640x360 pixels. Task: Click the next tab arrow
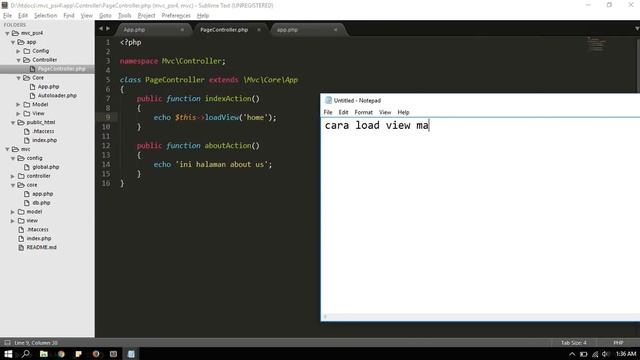[108, 29]
